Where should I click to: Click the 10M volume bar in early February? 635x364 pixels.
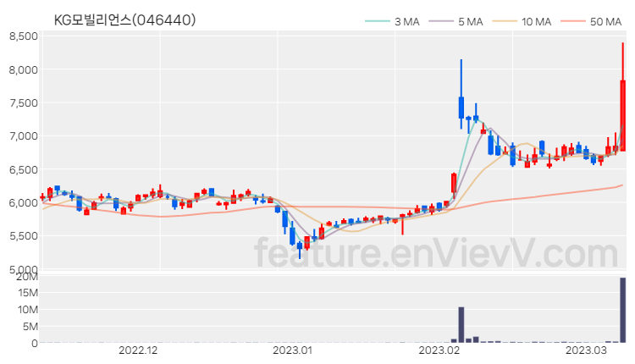tap(461, 325)
